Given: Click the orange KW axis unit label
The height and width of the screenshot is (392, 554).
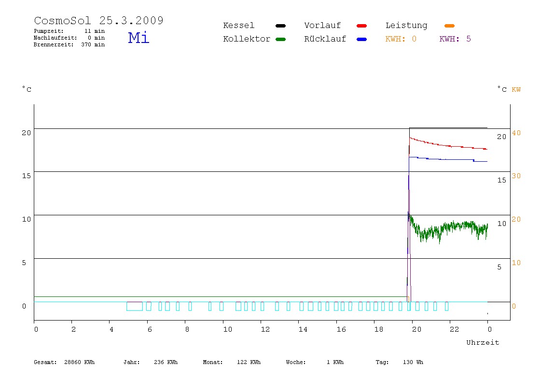Looking at the screenshot, I should pos(516,90).
